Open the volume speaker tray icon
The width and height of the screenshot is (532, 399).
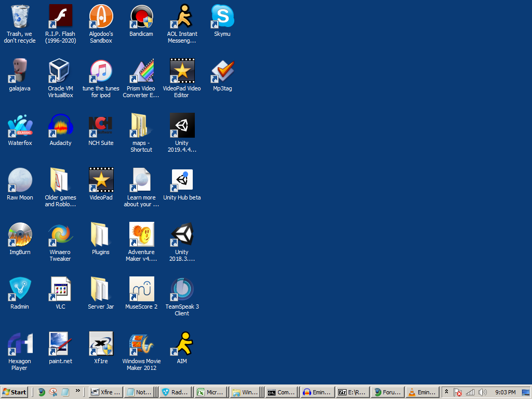(482, 393)
